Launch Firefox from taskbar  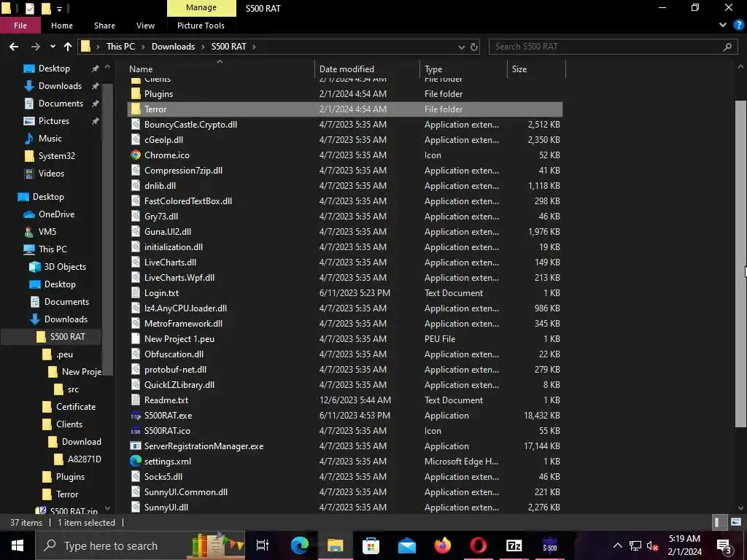[443, 545]
